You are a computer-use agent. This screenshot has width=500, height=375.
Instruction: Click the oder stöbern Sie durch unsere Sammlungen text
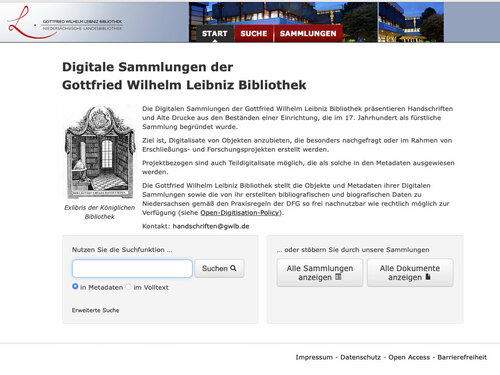[353, 250]
